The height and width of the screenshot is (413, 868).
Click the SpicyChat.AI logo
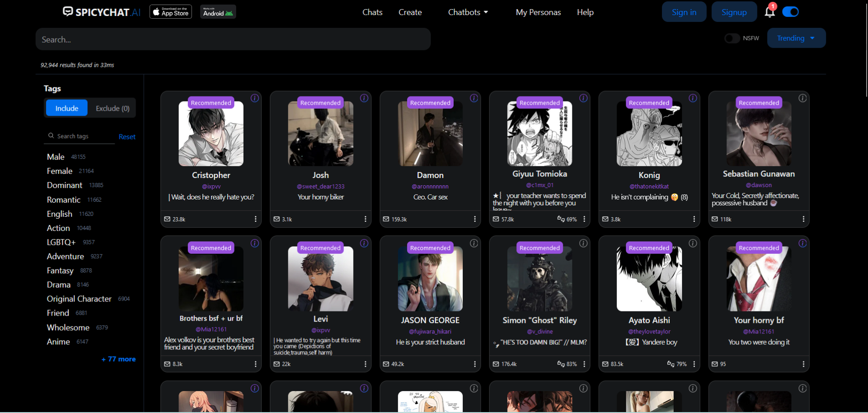[101, 12]
